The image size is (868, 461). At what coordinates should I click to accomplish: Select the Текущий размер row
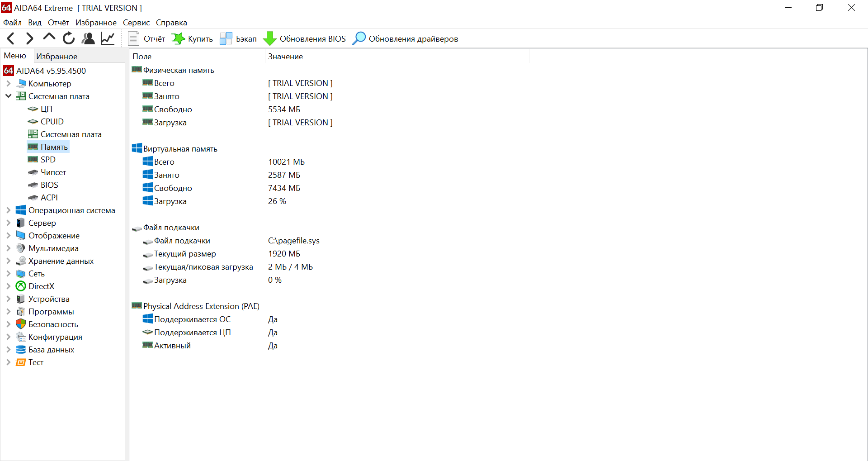coord(185,254)
